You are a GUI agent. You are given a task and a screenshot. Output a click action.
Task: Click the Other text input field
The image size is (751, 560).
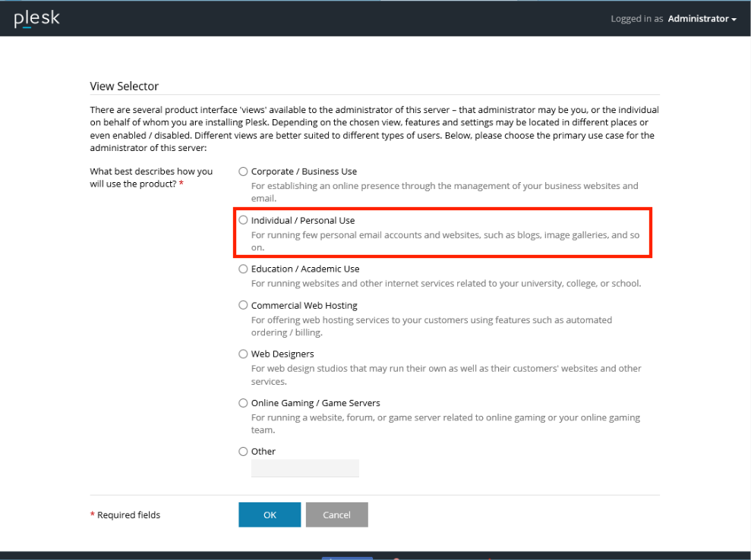click(305, 468)
